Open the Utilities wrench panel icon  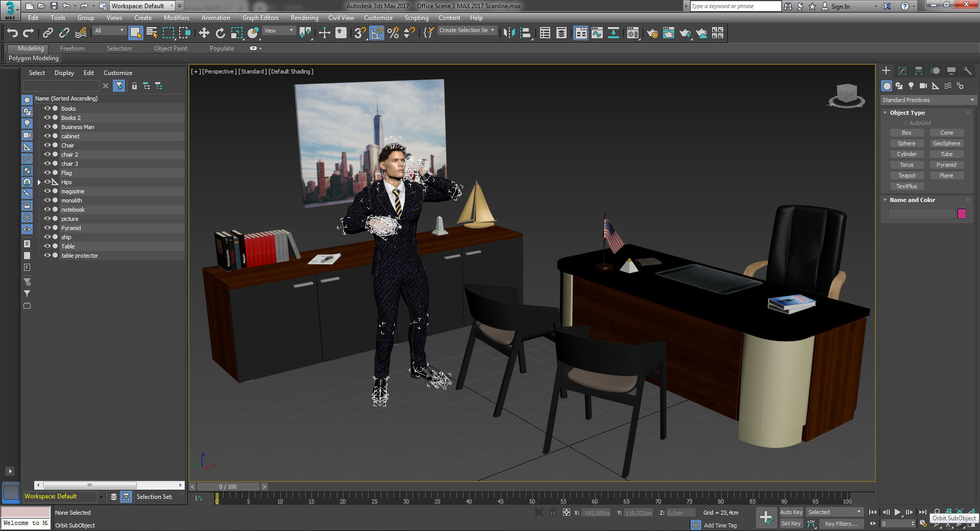click(x=968, y=71)
